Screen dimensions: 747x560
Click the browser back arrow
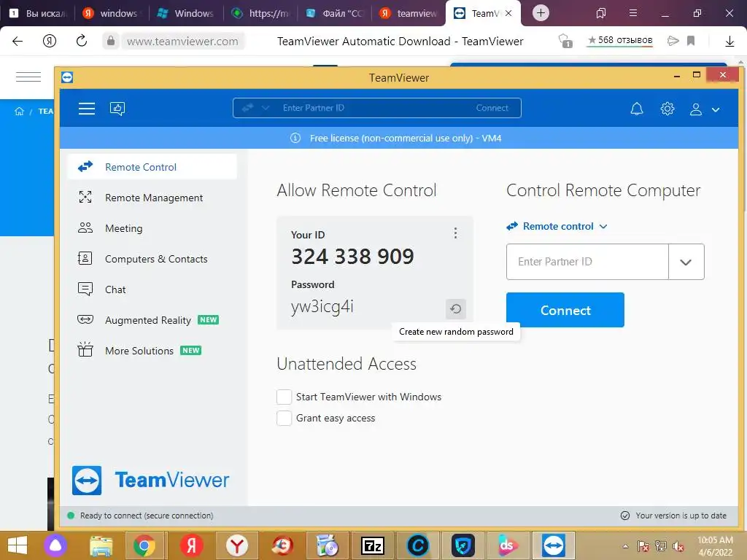pos(18,42)
